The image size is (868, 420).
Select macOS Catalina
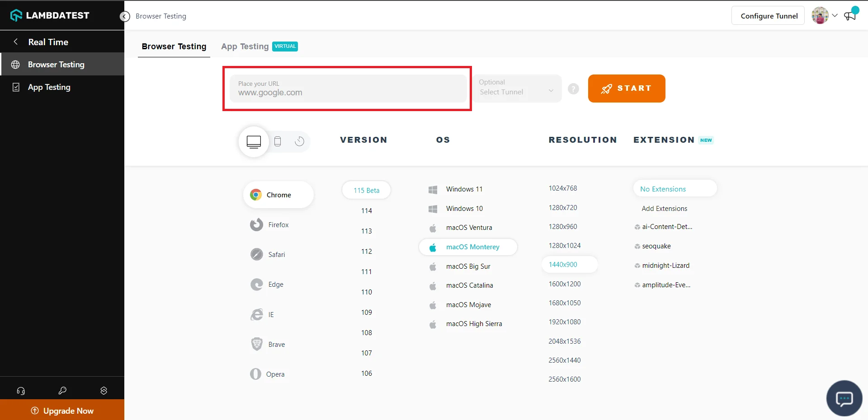coord(461,285)
